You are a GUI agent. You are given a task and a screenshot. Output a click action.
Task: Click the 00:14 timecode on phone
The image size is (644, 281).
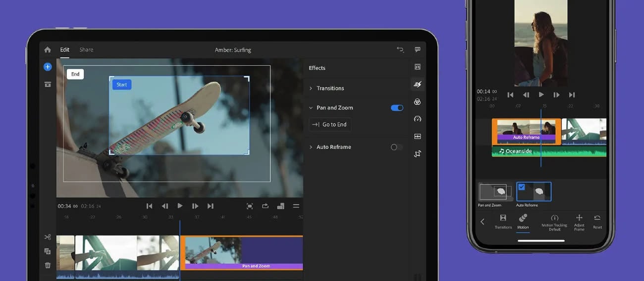pyautogui.click(x=483, y=92)
